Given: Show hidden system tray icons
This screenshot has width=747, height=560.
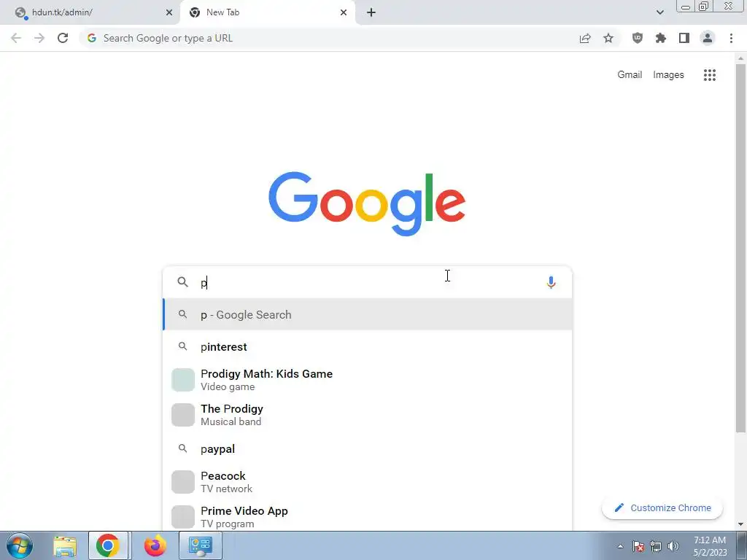Looking at the screenshot, I should tap(620, 546).
